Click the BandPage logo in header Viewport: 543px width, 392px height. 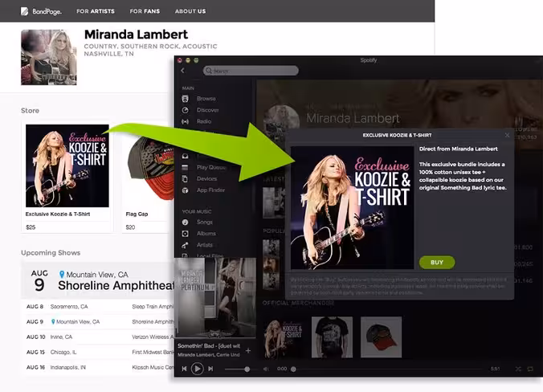pos(41,11)
